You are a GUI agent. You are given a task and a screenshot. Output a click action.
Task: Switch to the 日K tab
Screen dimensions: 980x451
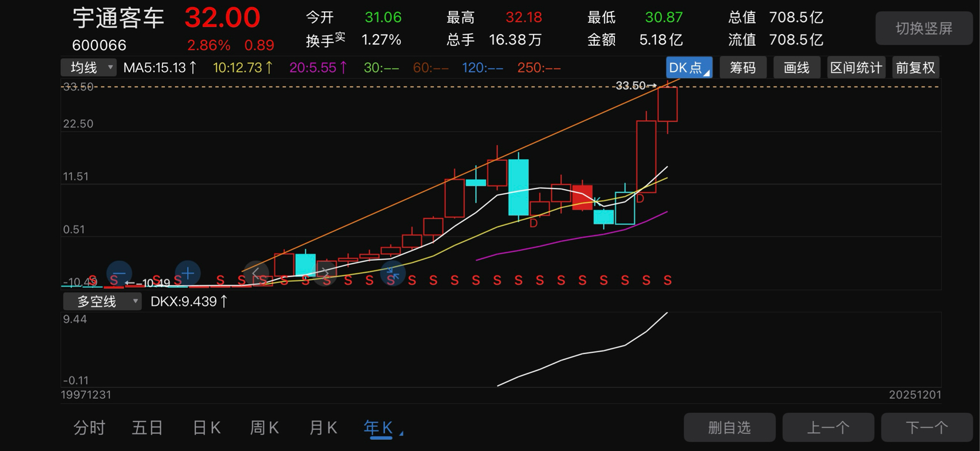coord(207,428)
